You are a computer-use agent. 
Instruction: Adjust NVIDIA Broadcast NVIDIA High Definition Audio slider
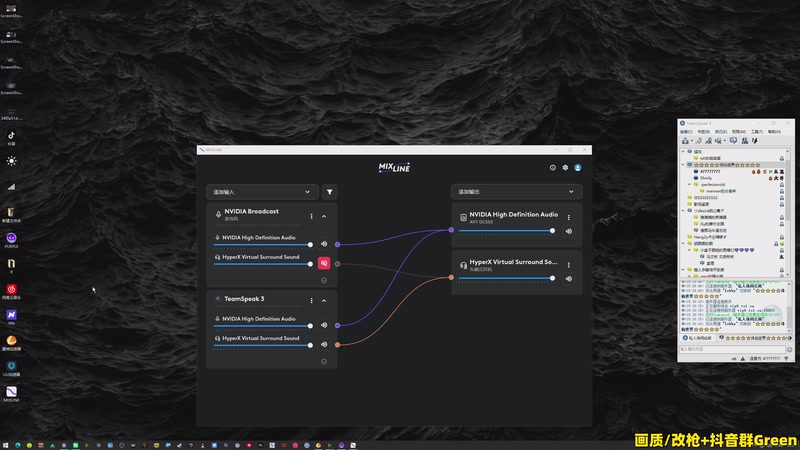(x=262, y=245)
